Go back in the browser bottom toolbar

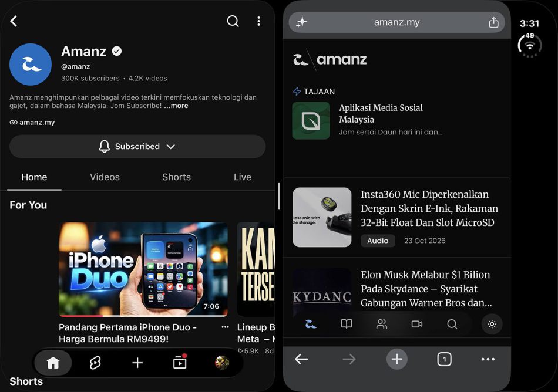pos(301,359)
